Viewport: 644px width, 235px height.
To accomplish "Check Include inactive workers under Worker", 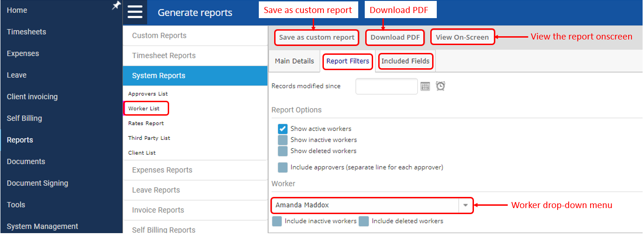I will (x=277, y=221).
